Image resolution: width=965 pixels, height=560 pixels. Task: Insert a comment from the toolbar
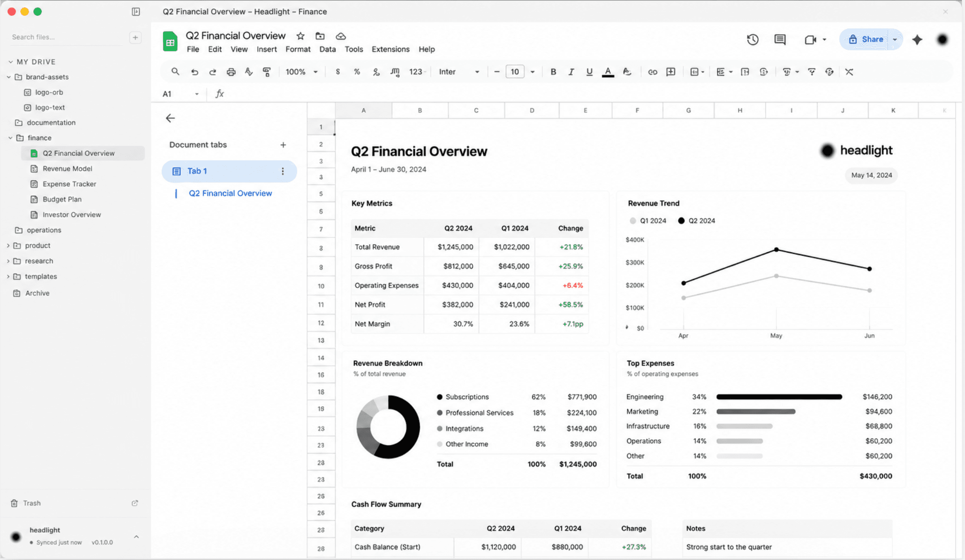671,72
